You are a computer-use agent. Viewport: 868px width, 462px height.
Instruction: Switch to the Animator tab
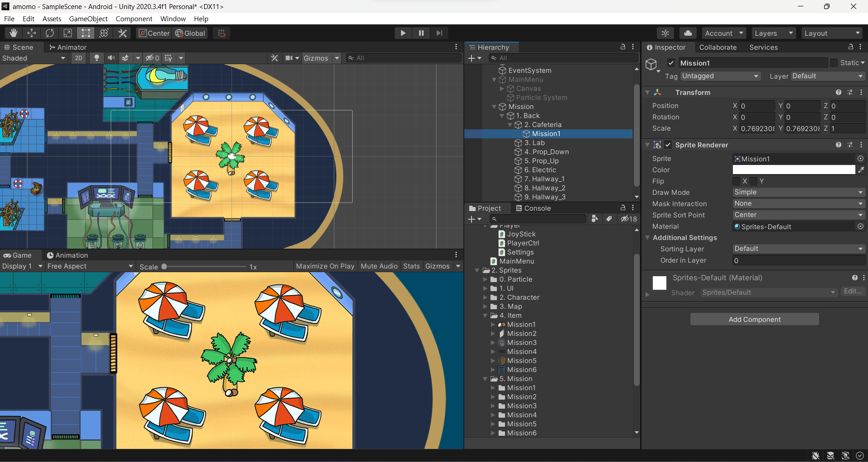point(67,47)
